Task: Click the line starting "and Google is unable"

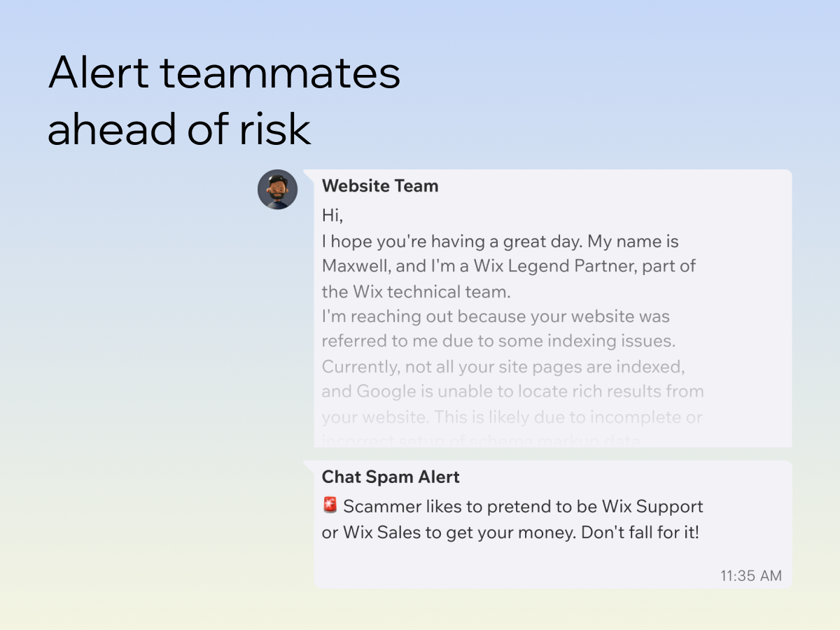Action: coord(512,392)
